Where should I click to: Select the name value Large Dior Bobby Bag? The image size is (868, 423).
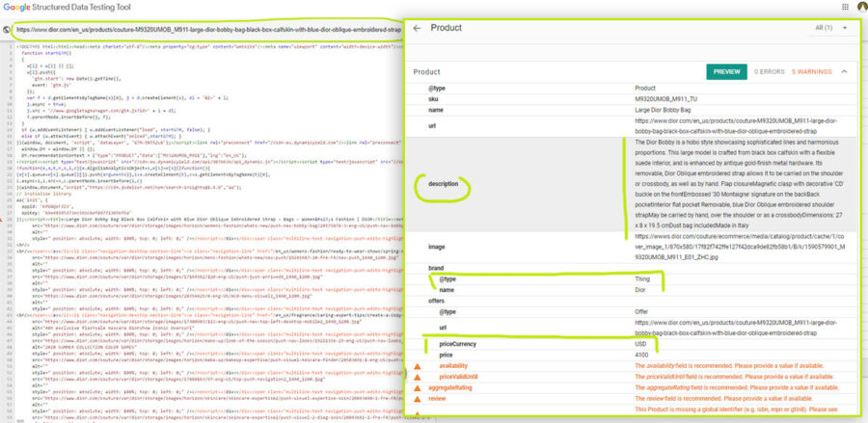[x=664, y=110]
